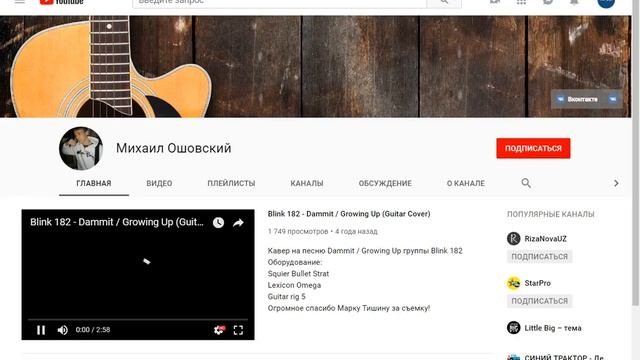Click the Squier Bullet Strat description line
Screen dimensions: 640x360
[x=298, y=273]
